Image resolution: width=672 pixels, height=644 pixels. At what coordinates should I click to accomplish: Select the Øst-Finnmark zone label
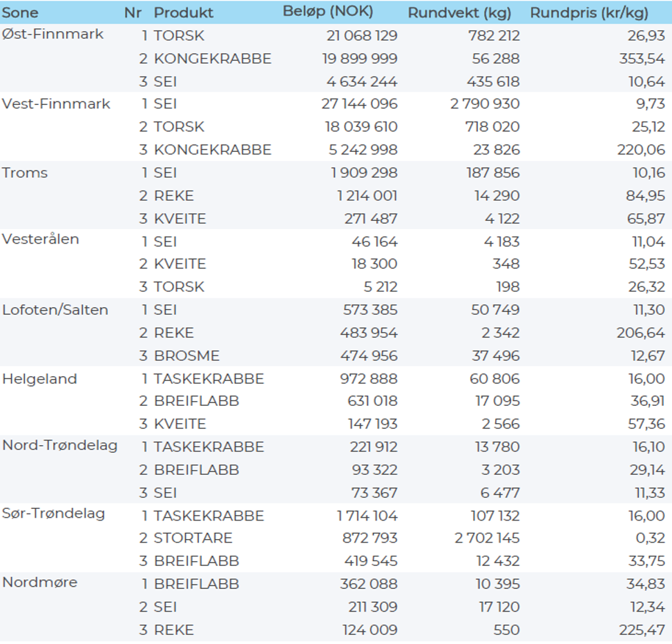(x=52, y=34)
